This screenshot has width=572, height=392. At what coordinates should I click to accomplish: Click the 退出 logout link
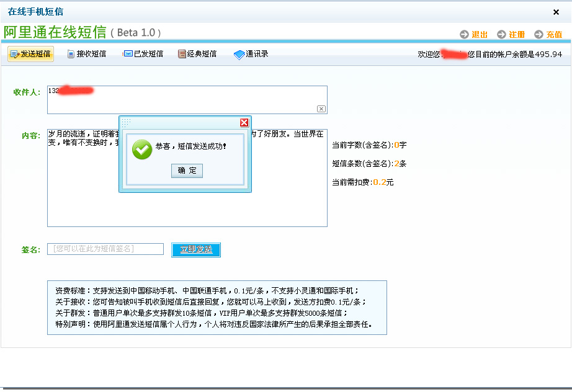tap(480, 35)
